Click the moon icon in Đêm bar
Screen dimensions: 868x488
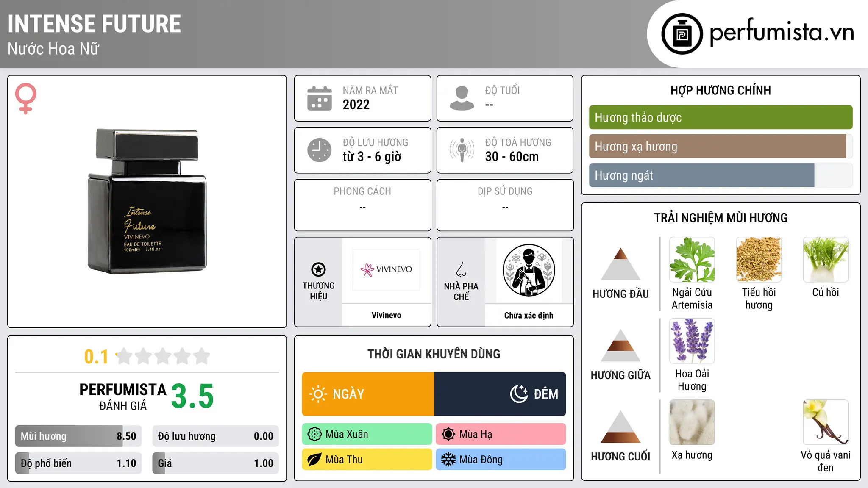pyautogui.click(x=519, y=394)
